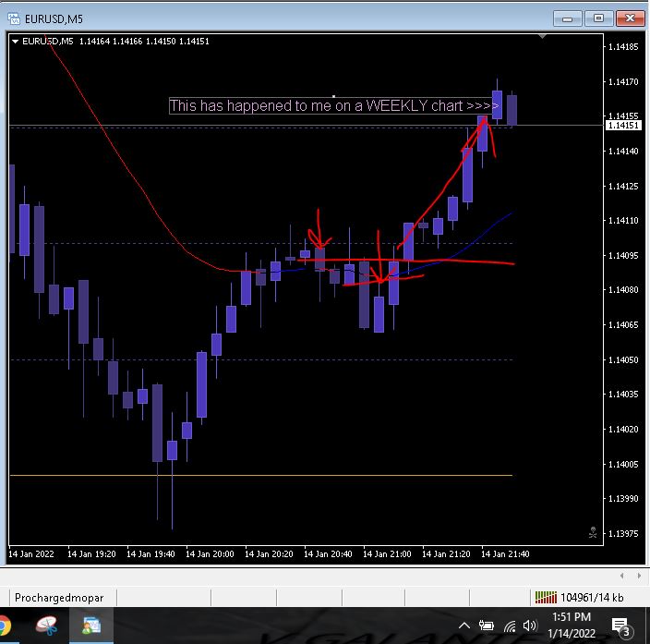Select the orange horizontal line on chart
Viewport: 650px width, 644px height.
pos(261,475)
